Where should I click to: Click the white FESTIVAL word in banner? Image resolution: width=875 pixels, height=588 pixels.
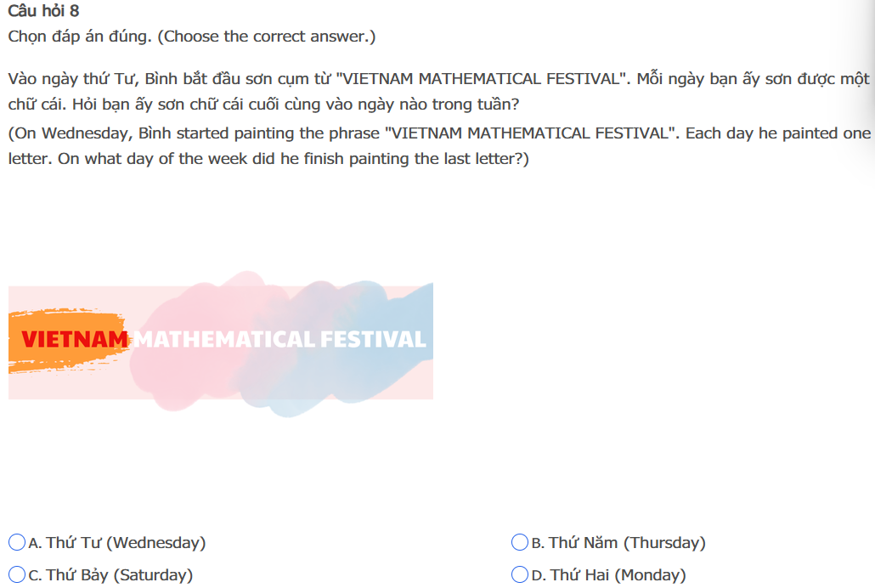click(x=373, y=340)
